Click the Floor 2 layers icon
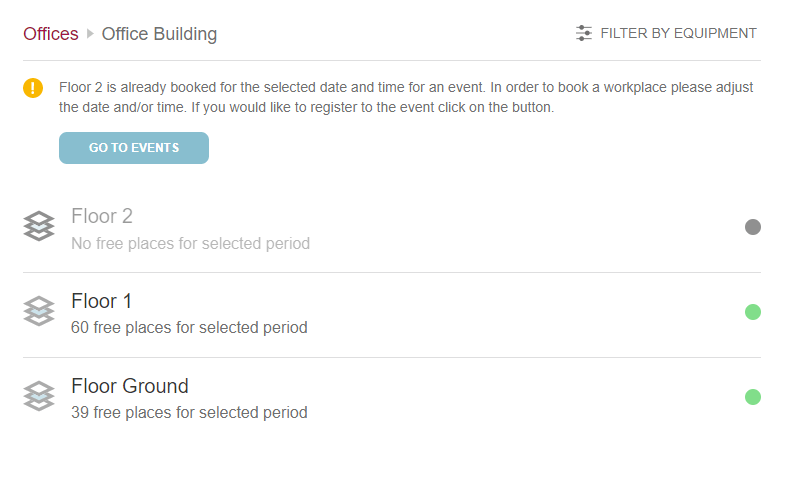 click(x=39, y=227)
